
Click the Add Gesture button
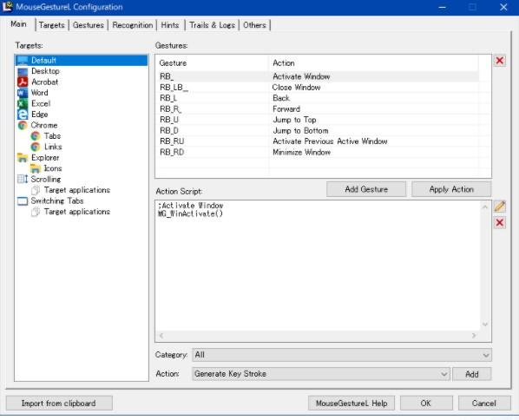pyautogui.click(x=366, y=189)
